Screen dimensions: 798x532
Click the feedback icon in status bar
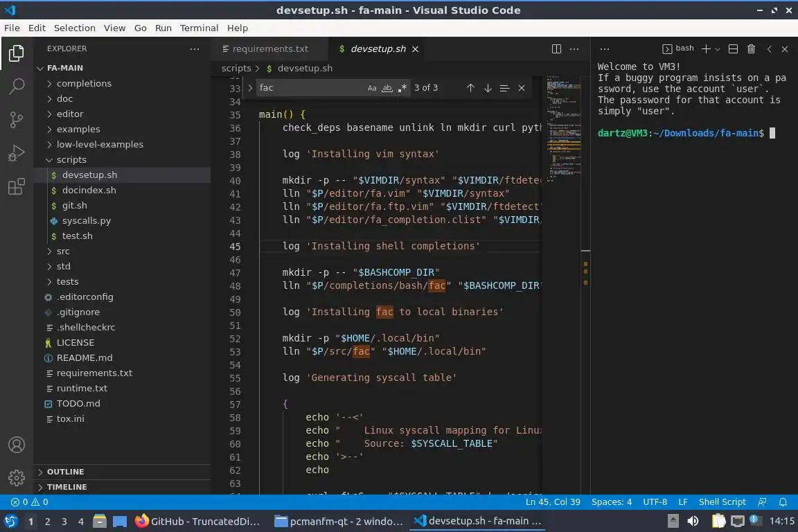[x=762, y=502]
